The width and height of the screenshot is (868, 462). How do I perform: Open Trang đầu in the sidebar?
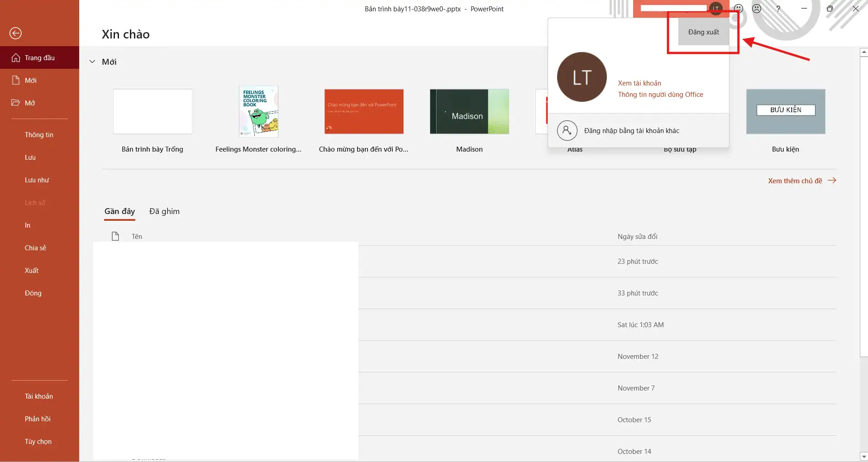pyautogui.click(x=39, y=58)
